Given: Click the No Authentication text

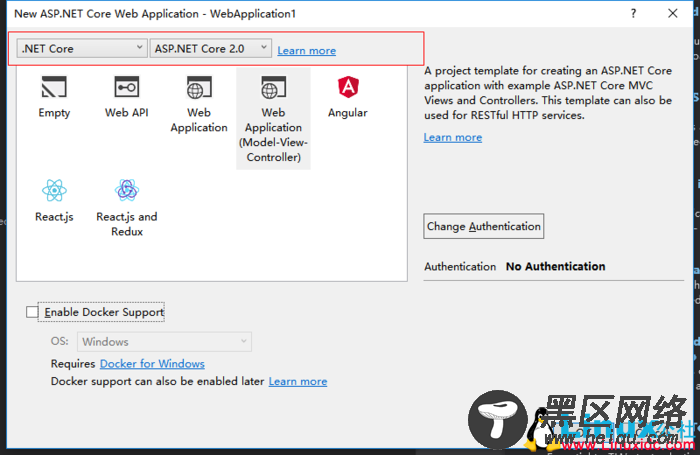Looking at the screenshot, I should click(x=555, y=267).
